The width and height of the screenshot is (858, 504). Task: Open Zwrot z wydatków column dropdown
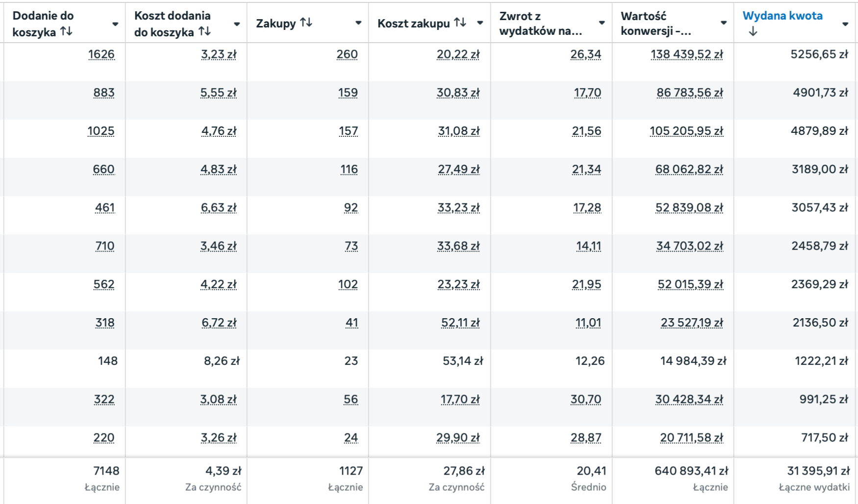pos(602,23)
